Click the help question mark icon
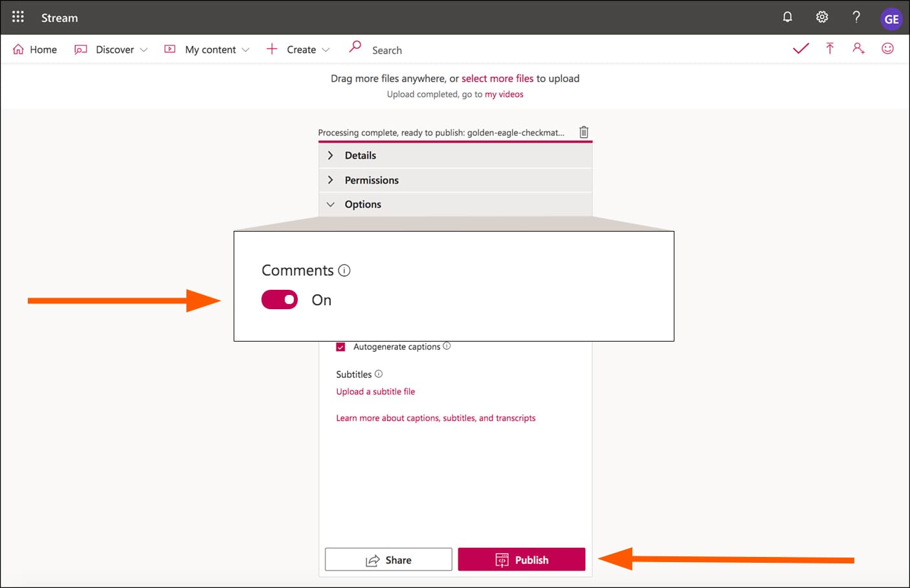 tap(856, 17)
